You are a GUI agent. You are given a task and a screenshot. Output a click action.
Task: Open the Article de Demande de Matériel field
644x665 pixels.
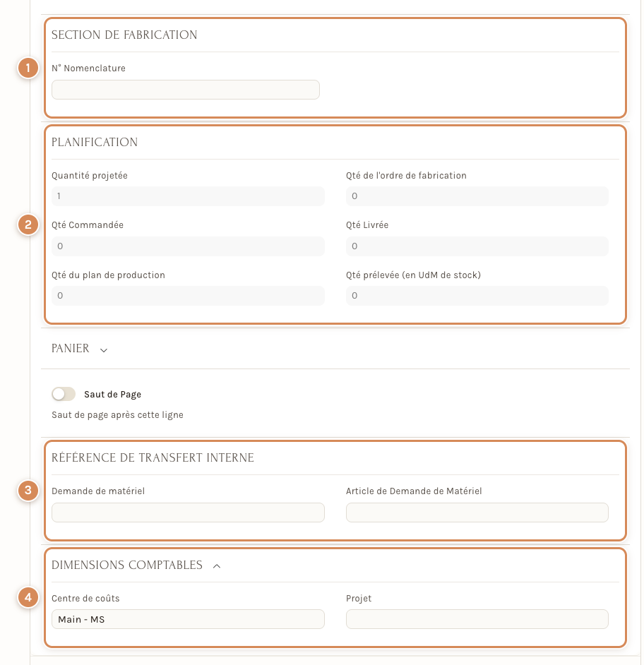click(x=477, y=513)
